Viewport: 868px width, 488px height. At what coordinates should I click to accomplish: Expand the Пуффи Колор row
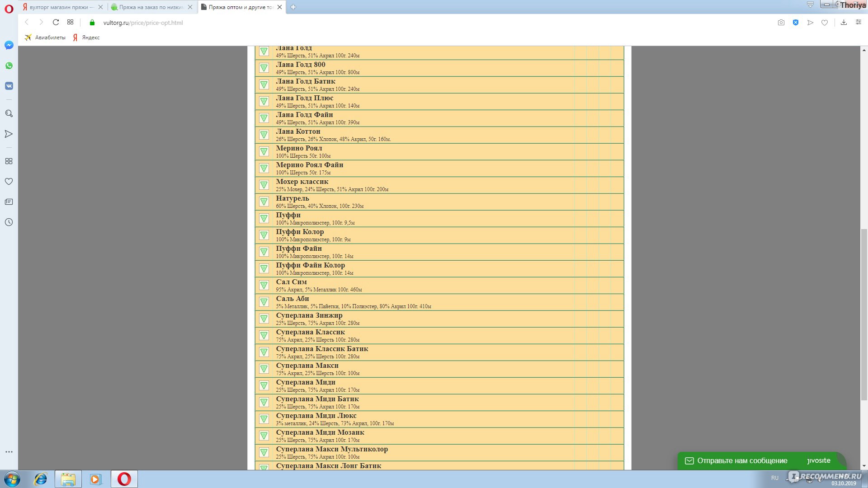264,235
